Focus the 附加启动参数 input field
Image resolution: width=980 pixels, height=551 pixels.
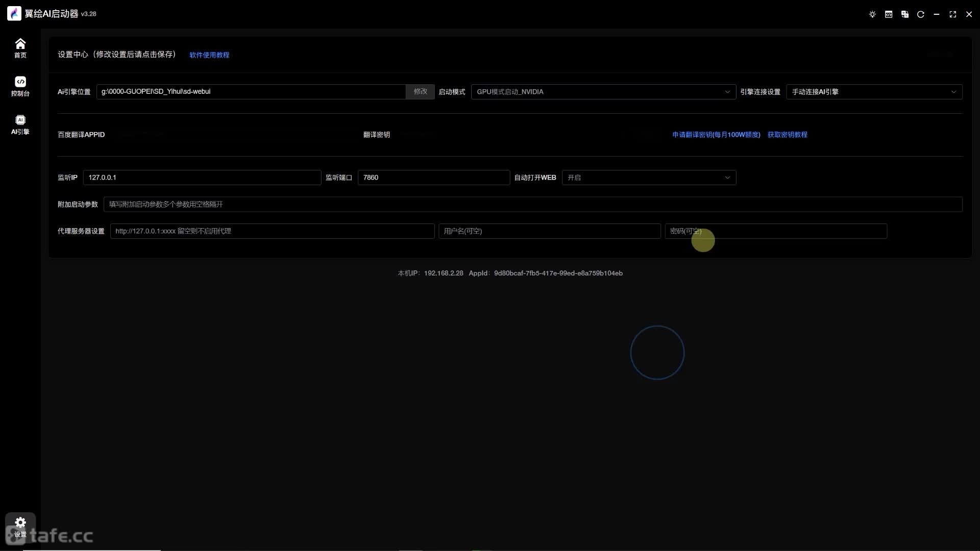[x=533, y=205]
